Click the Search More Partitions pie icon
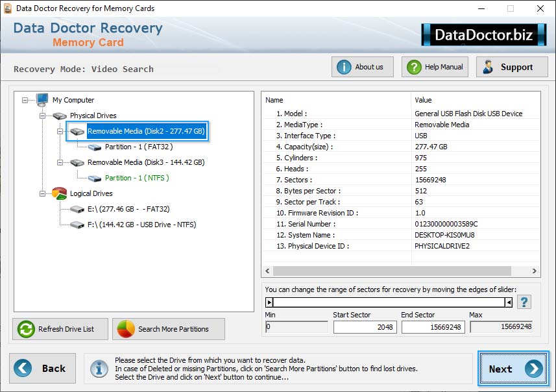 (126, 329)
